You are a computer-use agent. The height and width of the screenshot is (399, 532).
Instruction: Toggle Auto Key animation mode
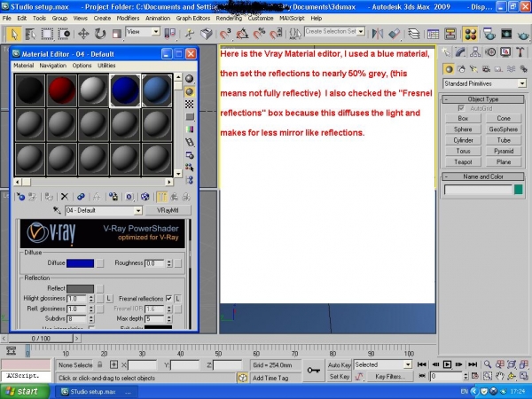[x=339, y=364]
